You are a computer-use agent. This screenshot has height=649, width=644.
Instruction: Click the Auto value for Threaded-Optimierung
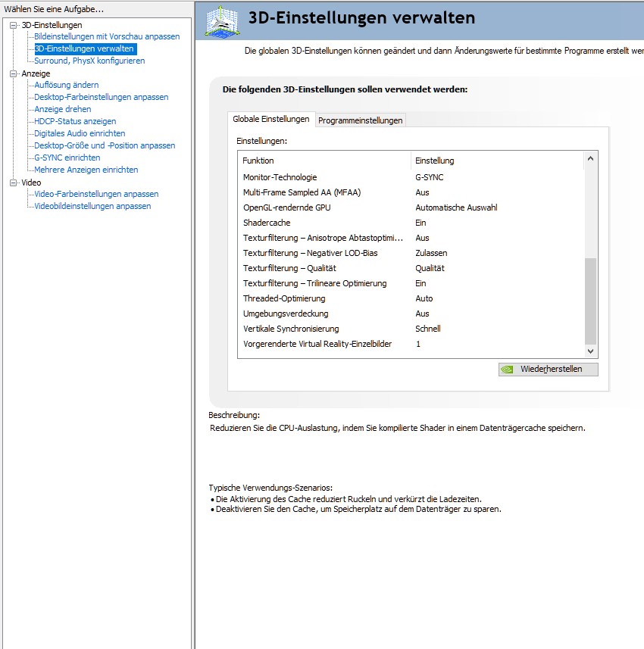(424, 298)
